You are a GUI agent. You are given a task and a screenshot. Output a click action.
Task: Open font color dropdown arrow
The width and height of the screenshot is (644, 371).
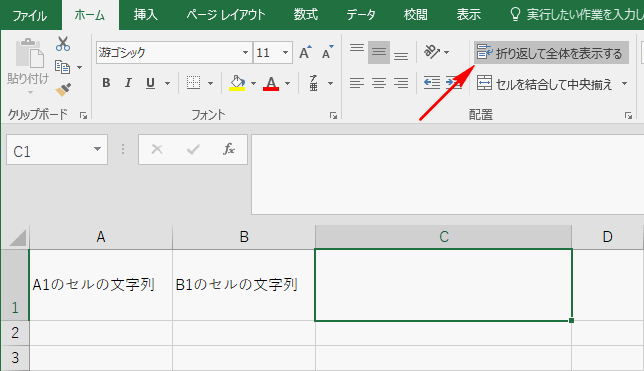(x=288, y=83)
